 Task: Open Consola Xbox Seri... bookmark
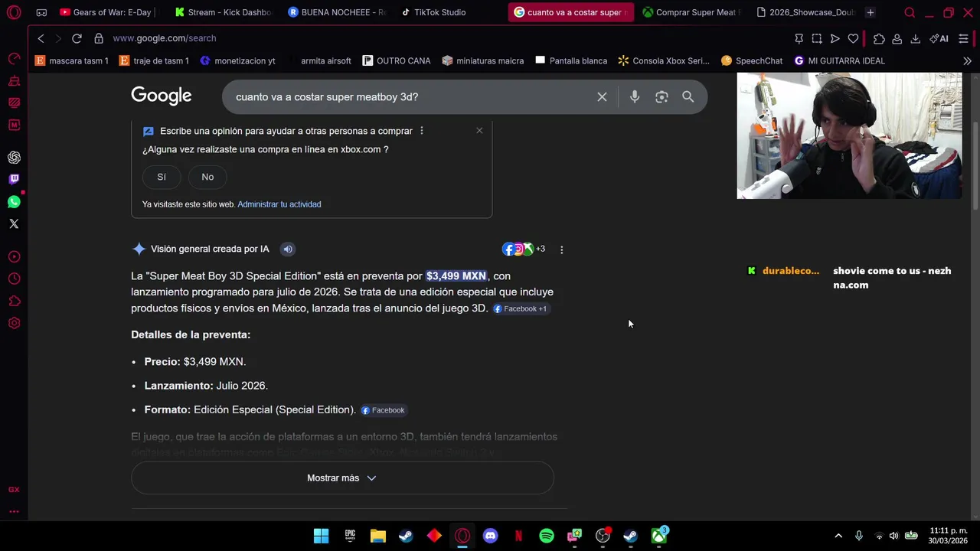tap(664, 60)
